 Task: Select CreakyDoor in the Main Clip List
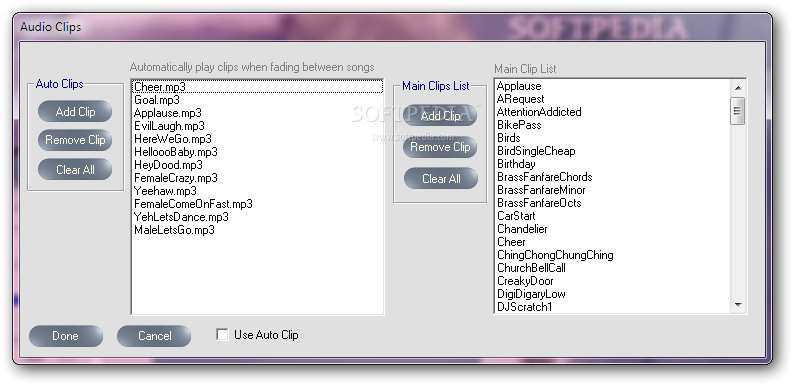[613, 281]
